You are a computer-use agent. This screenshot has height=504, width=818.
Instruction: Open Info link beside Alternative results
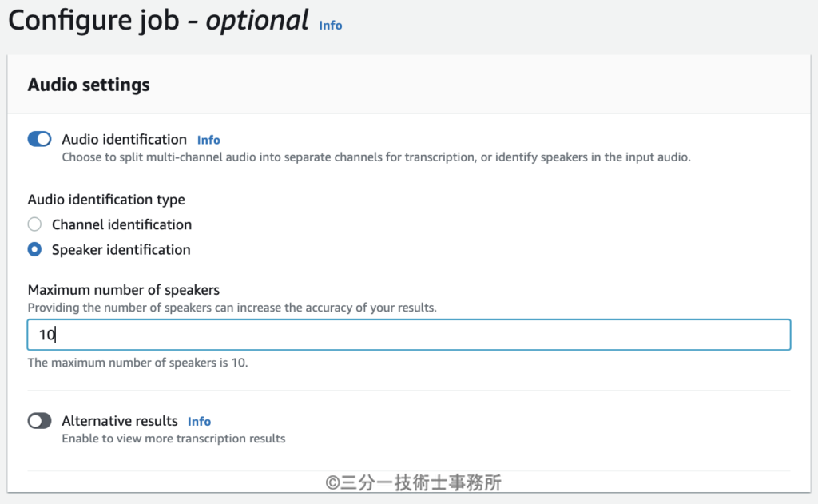(199, 422)
